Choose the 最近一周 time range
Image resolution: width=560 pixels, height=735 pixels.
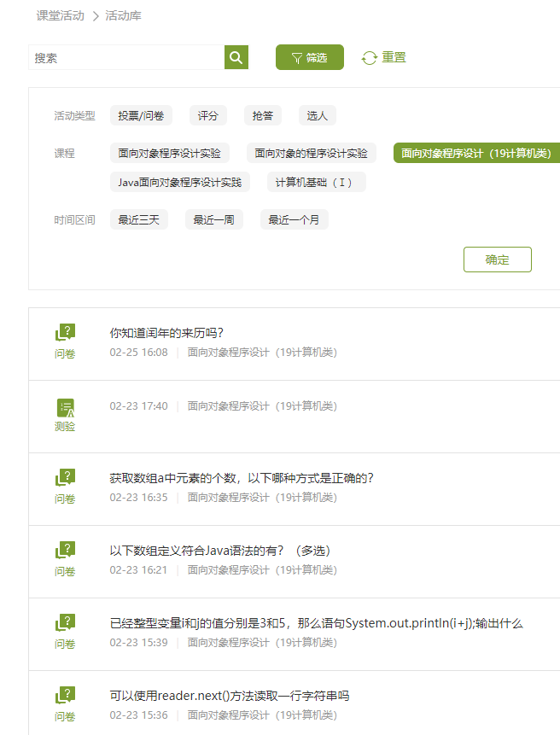pyautogui.click(x=214, y=219)
